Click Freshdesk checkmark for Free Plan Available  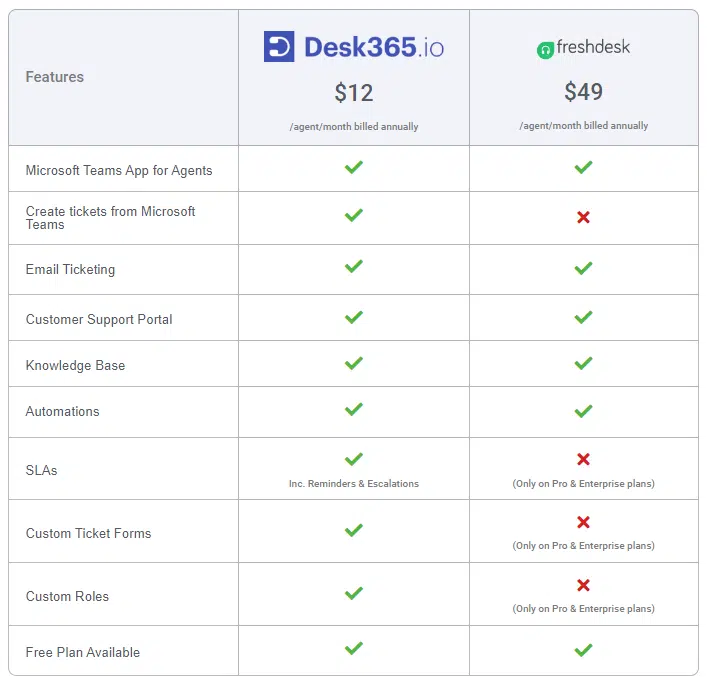coord(583,650)
